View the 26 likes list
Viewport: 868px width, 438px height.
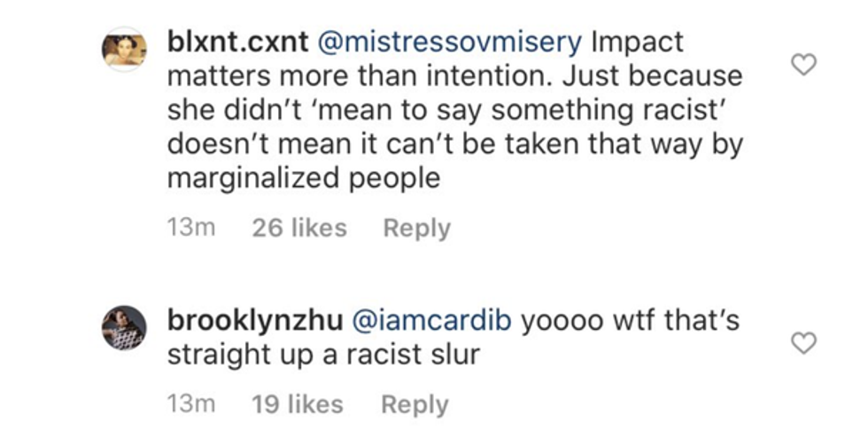coord(299,228)
